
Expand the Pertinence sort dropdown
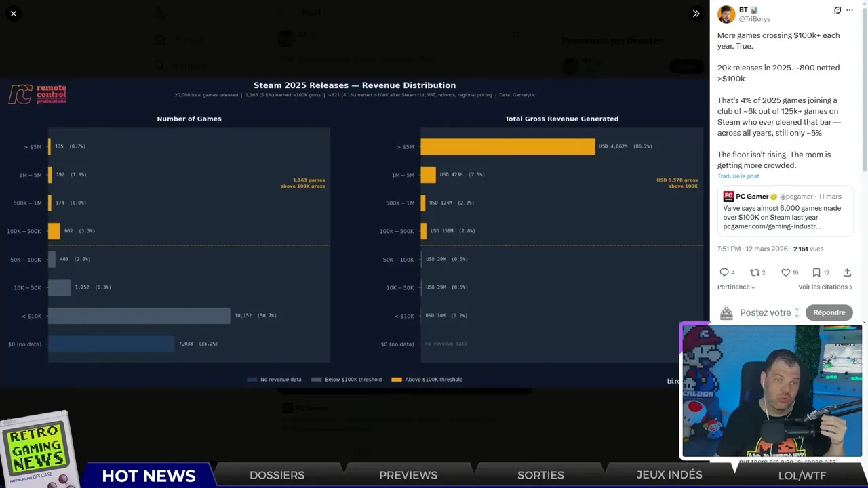click(736, 287)
